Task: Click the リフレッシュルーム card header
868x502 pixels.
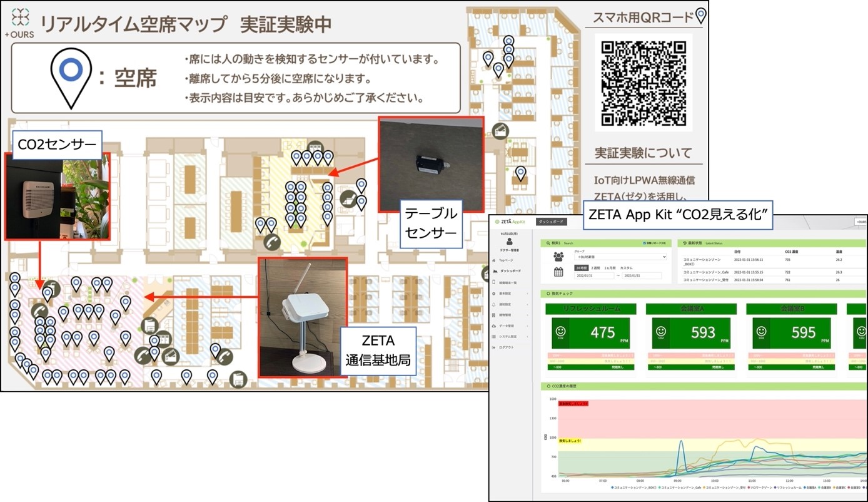Action: pos(591,309)
